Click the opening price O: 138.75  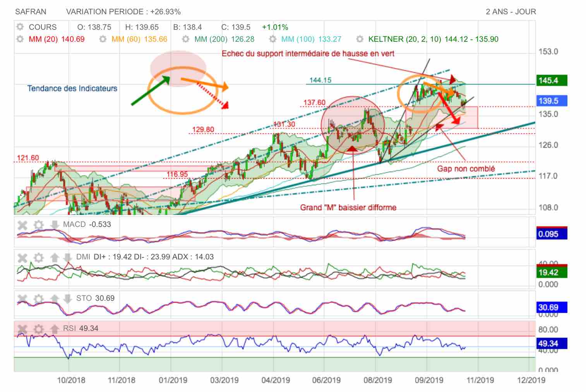(x=94, y=27)
